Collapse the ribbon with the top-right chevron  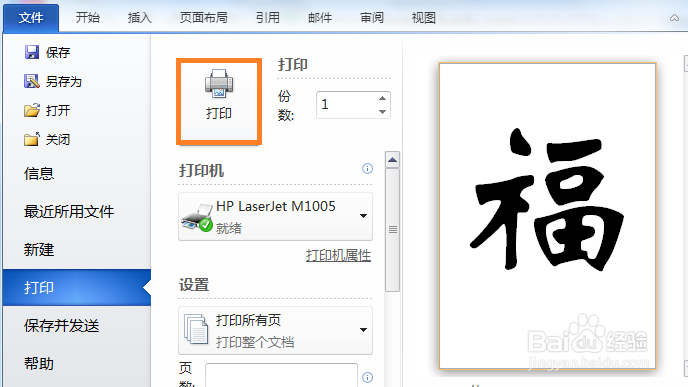click(674, 18)
